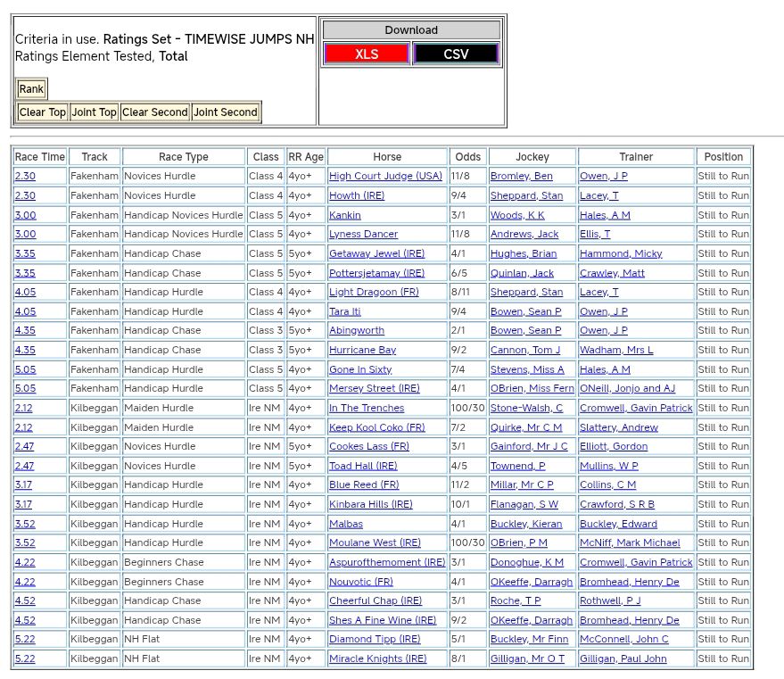
Task: View trainer Cromwell, Gavin Patrick for In The Trenches
Action: [635, 409]
